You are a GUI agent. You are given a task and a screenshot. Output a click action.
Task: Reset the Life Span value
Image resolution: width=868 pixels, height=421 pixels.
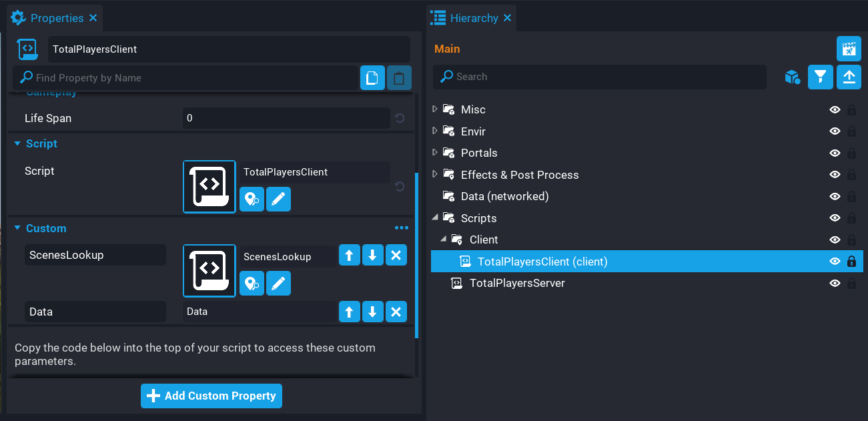(400, 118)
